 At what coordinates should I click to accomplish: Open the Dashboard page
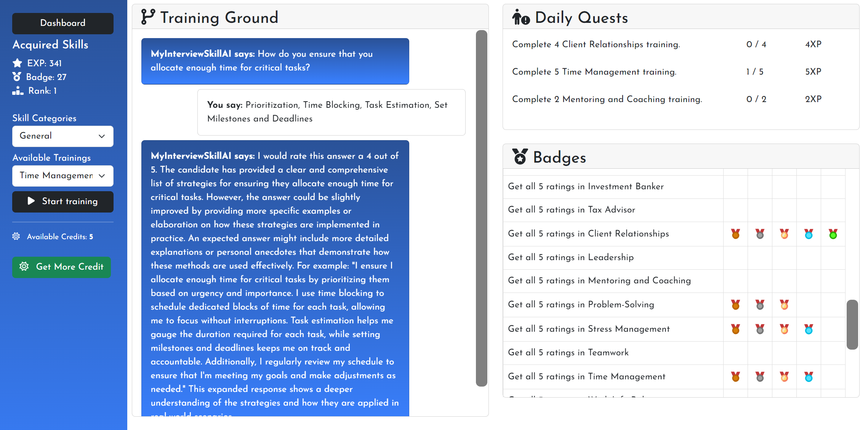coord(63,23)
